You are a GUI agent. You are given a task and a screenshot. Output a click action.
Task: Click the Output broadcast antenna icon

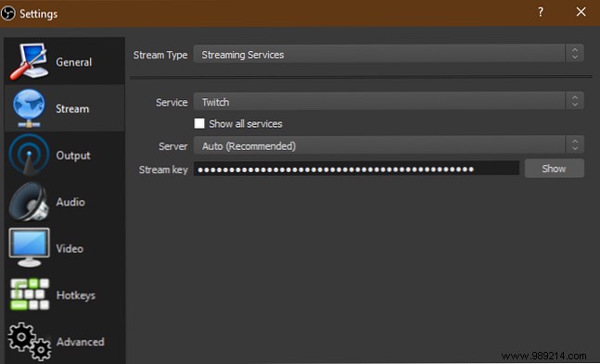tap(29, 155)
